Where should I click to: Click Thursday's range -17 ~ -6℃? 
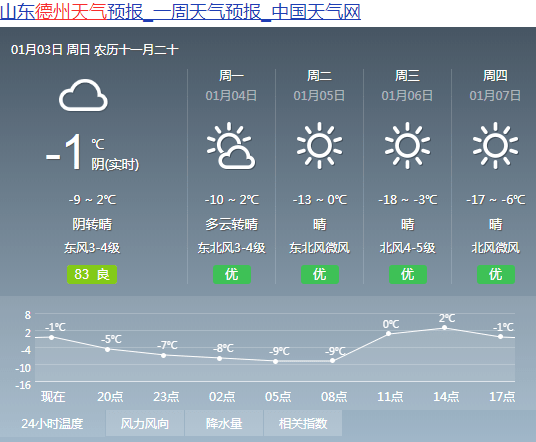[496, 200]
